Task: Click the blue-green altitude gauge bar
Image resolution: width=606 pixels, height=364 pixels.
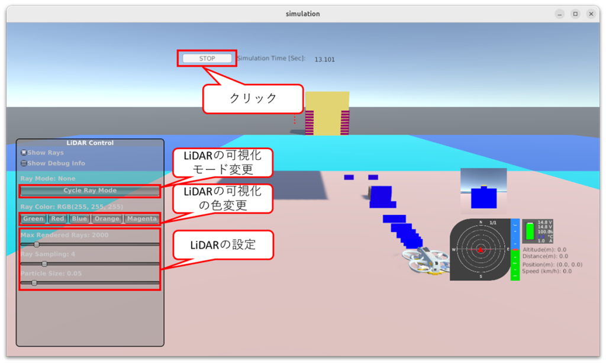Action: 515,249
